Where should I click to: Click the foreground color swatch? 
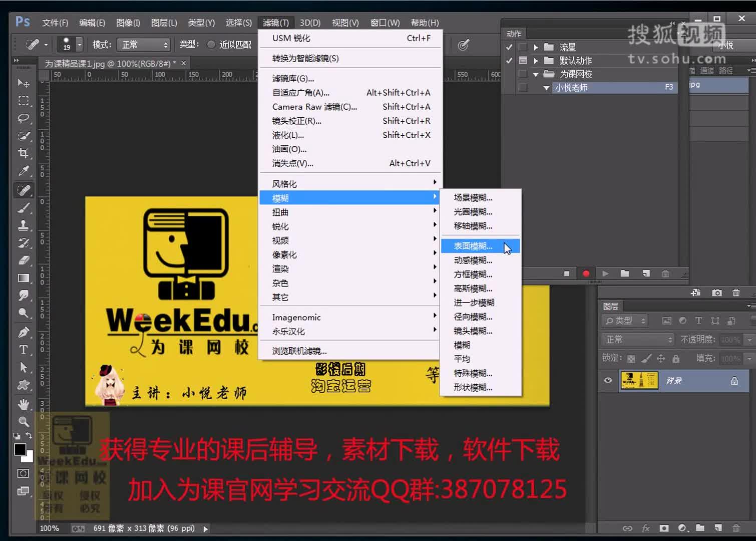[x=19, y=449]
